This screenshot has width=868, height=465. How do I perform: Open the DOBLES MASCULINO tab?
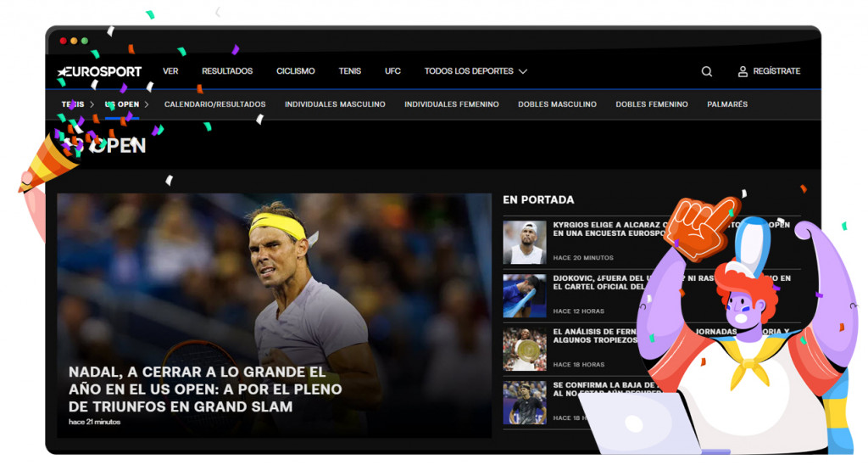pyautogui.click(x=558, y=104)
